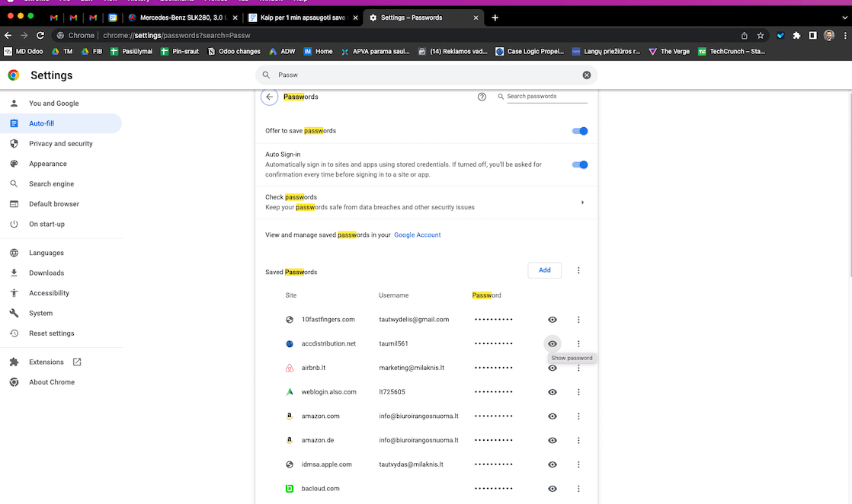Screen dimensions: 852x504
Task: Click the back arrow beside Passwords heading
Action: point(269,97)
